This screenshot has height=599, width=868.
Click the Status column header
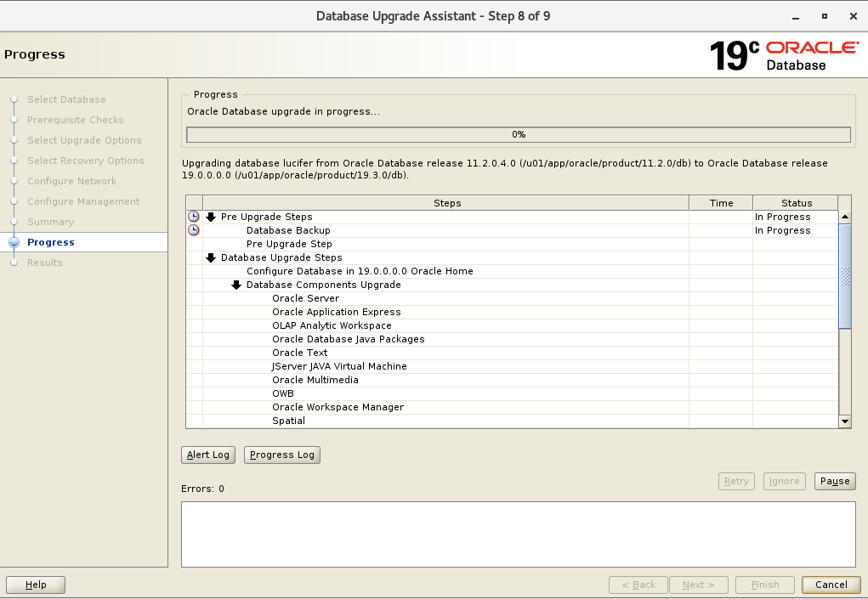[796, 203]
